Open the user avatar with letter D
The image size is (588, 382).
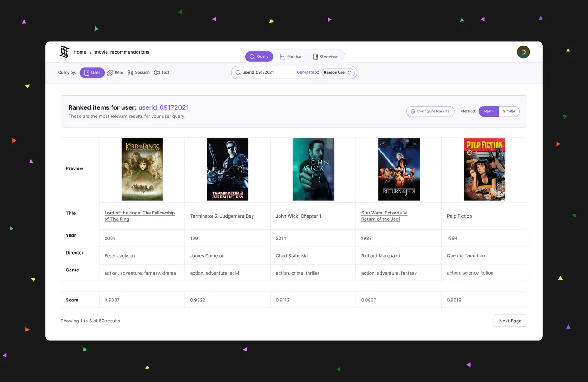pos(523,52)
